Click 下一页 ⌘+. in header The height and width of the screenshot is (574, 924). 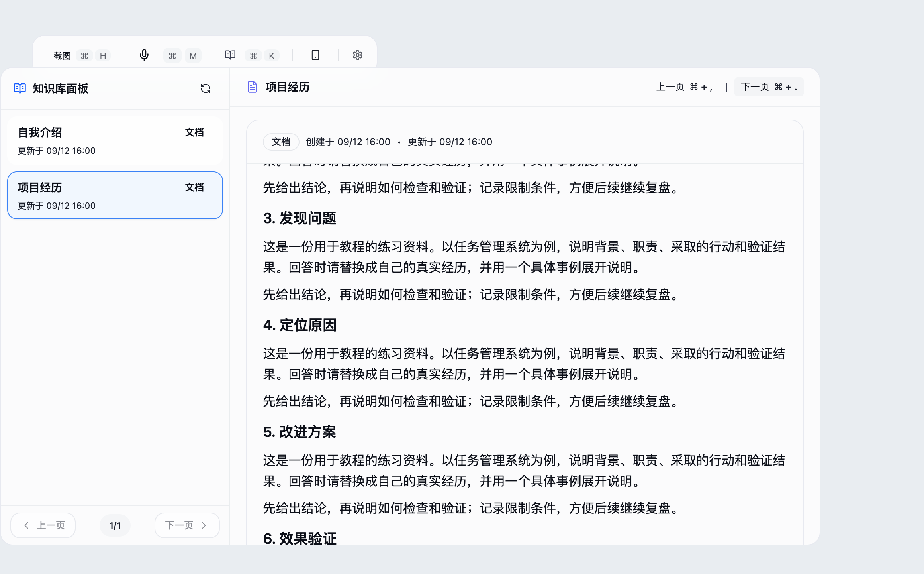[x=769, y=87]
